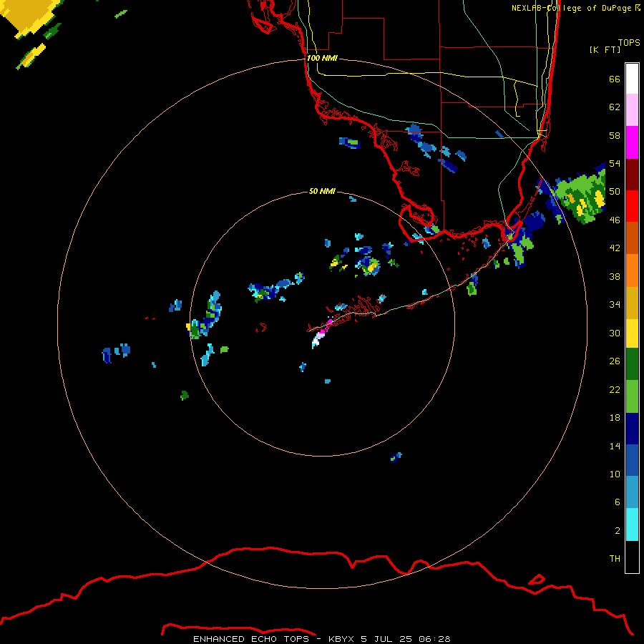644x644 pixels.
Task: Click the "06:28" timestamp in caption
Action: click(x=434, y=639)
